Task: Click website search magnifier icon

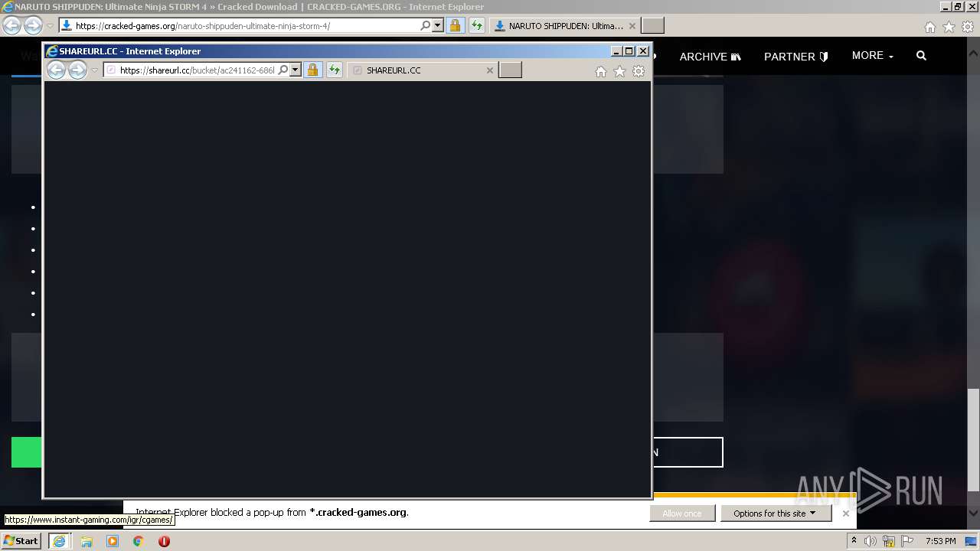Action: pos(921,55)
